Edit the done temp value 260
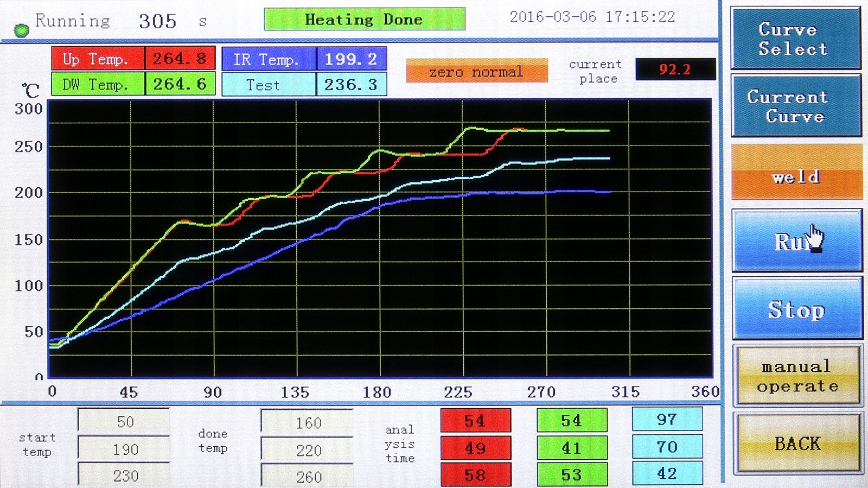 tap(308, 476)
